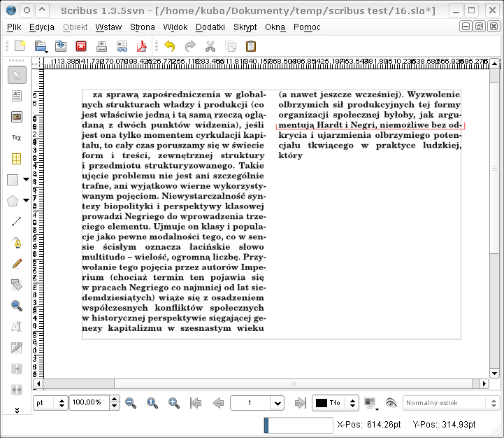
Task: Click the black Tło layer color swatch
Action: click(x=322, y=403)
